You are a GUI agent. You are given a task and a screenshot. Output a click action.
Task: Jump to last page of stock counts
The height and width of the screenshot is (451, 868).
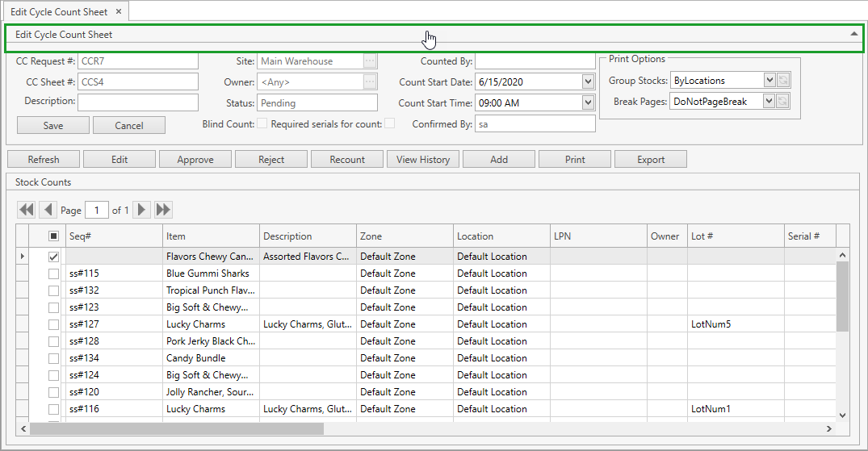(163, 210)
